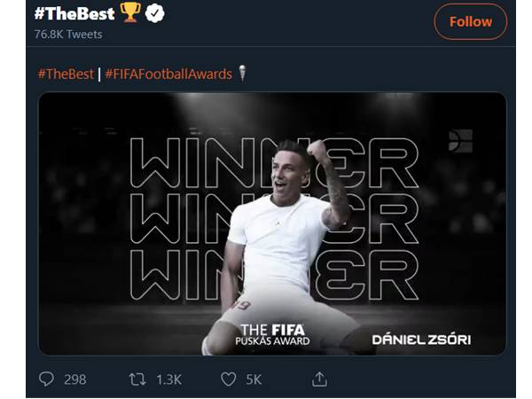Click the microphone emoji after #FIFAFootballAwards

click(x=243, y=74)
